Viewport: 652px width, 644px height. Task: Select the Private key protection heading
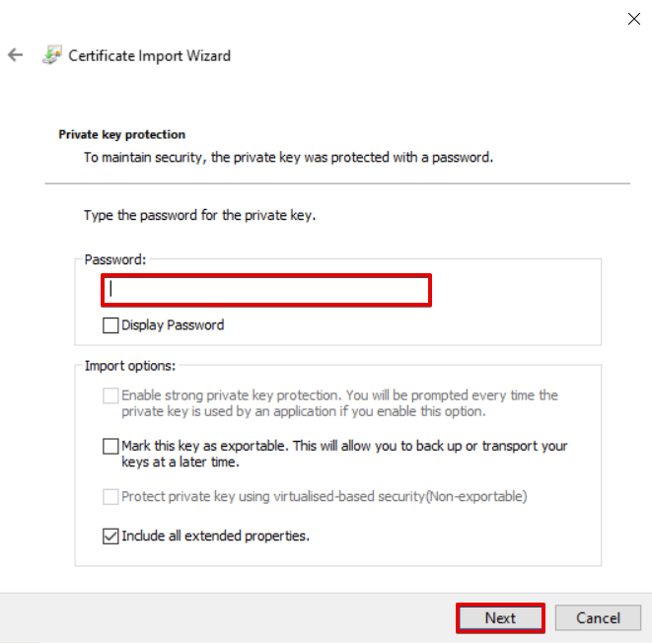122,134
